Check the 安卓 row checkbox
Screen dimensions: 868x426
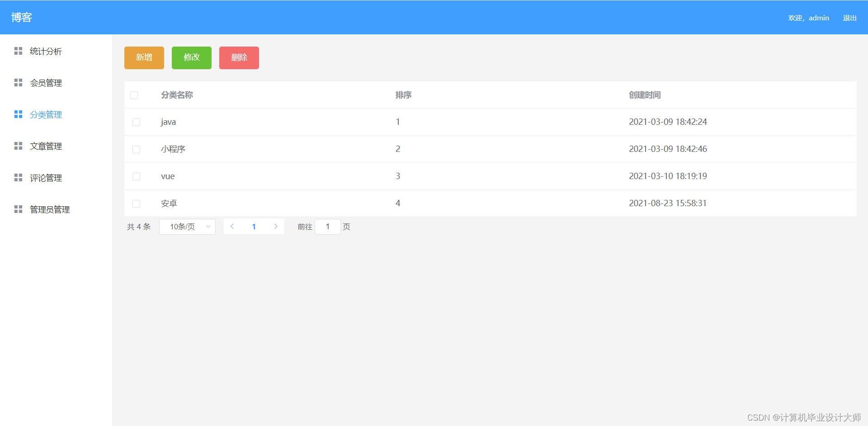tap(136, 204)
